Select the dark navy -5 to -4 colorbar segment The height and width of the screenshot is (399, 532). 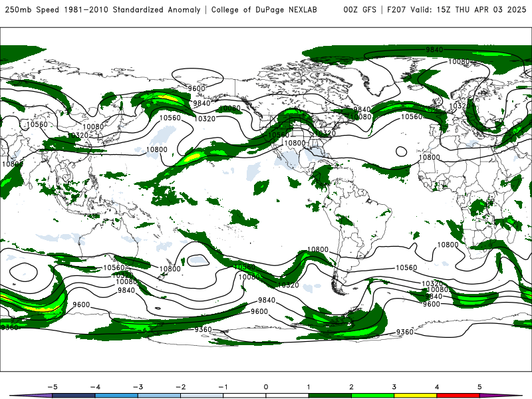(74, 396)
